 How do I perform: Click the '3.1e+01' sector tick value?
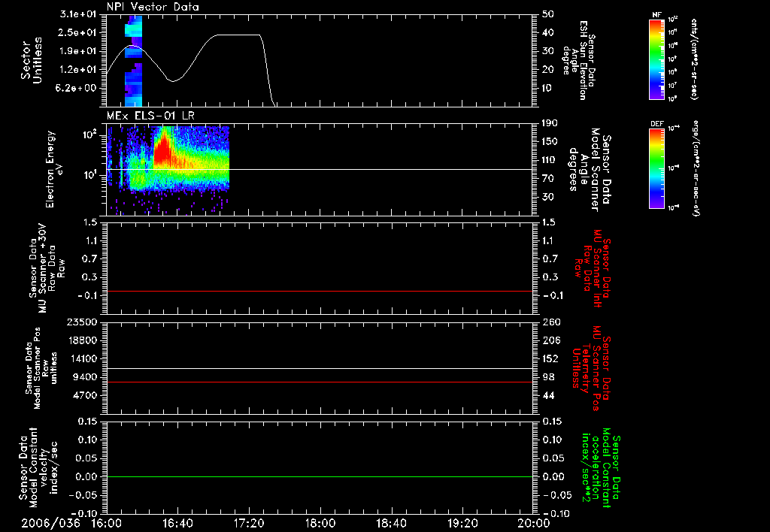pyautogui.click(x=77, y=14)
